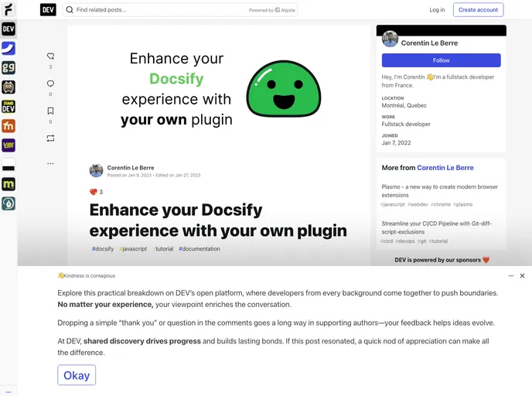Open the Forem logo in the sidebar
This screenshot has width=532, height=396.
tap(9, 9)
